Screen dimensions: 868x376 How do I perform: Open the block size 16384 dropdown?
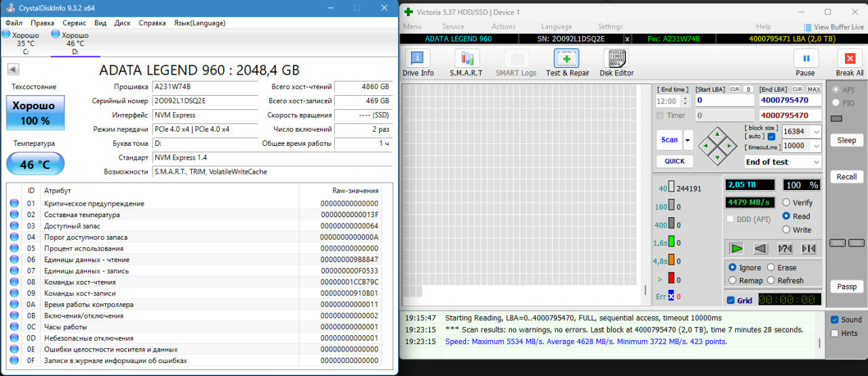pos(816,131)
